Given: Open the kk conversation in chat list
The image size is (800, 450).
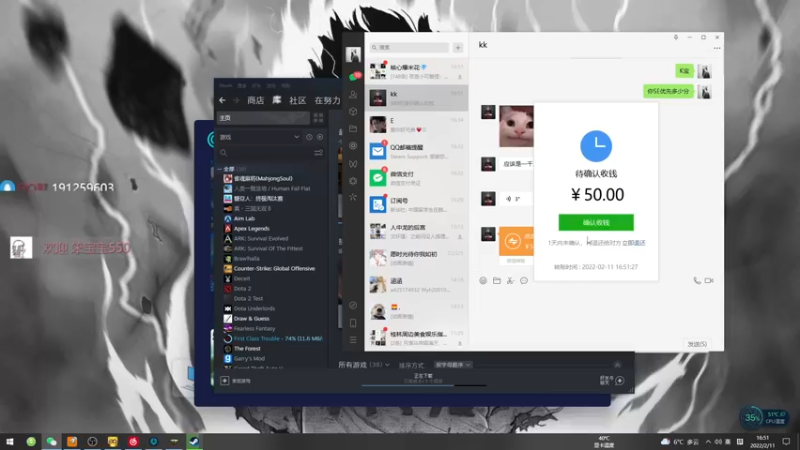Looking at the screenshot, I should (x=416, y=98).
